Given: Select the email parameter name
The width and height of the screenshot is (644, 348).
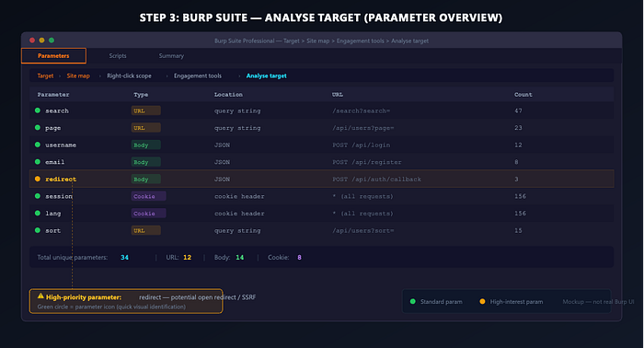Looking at the screenshot, I should coord(54,162).
